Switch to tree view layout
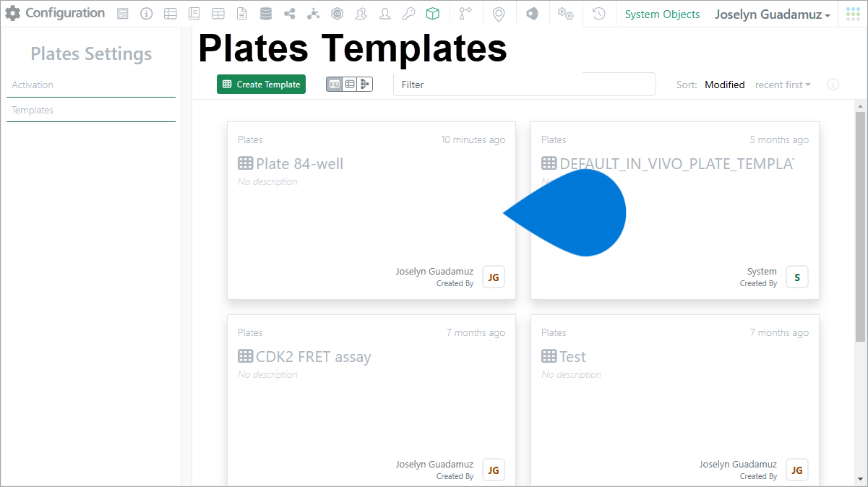Viewport: 868px width, 487px height. coord(365,85)
